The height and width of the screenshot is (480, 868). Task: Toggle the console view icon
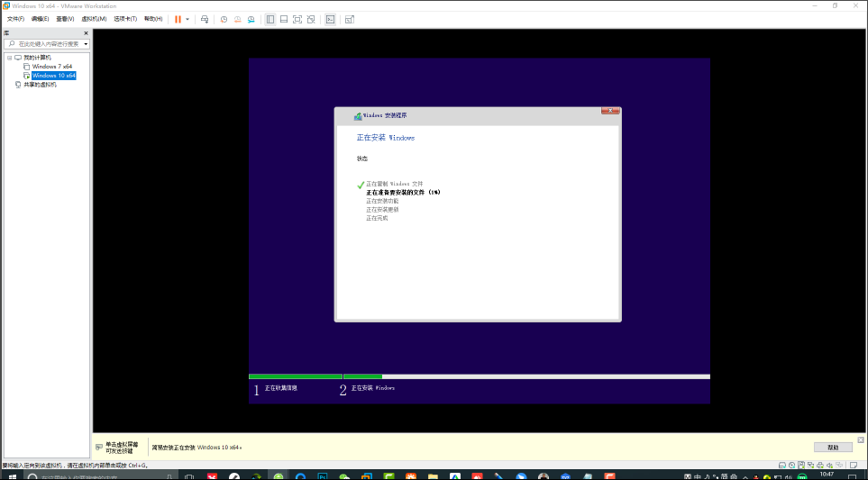(x=330, y=19)
